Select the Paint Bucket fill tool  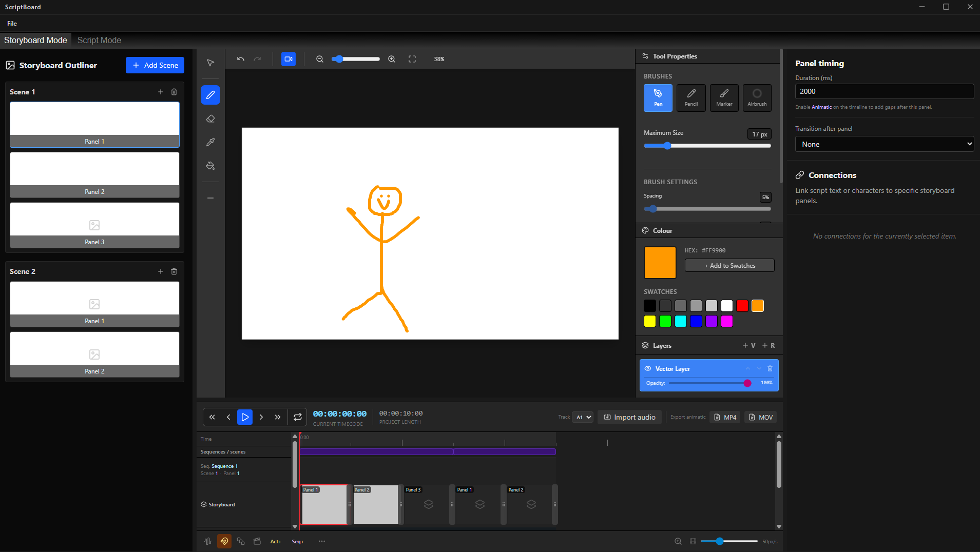coord(210,166)
